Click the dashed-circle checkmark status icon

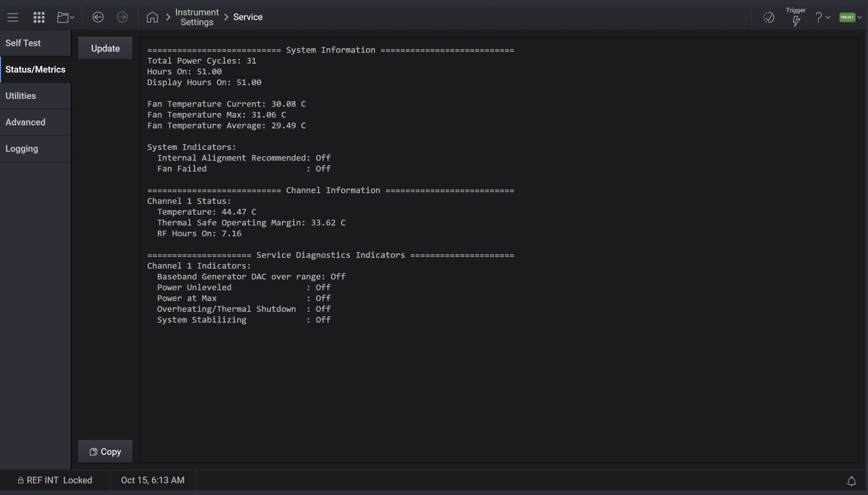[x=768, y=18]
